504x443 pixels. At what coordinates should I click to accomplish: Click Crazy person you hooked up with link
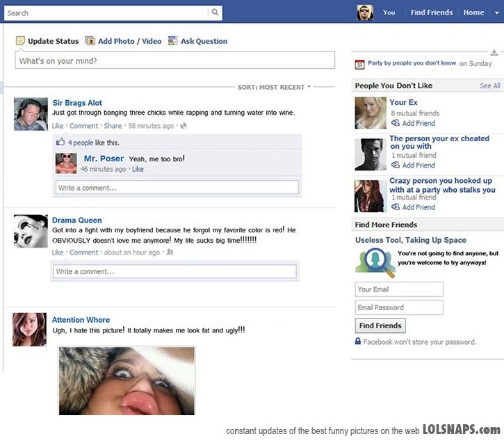click(x=442, y=185)
